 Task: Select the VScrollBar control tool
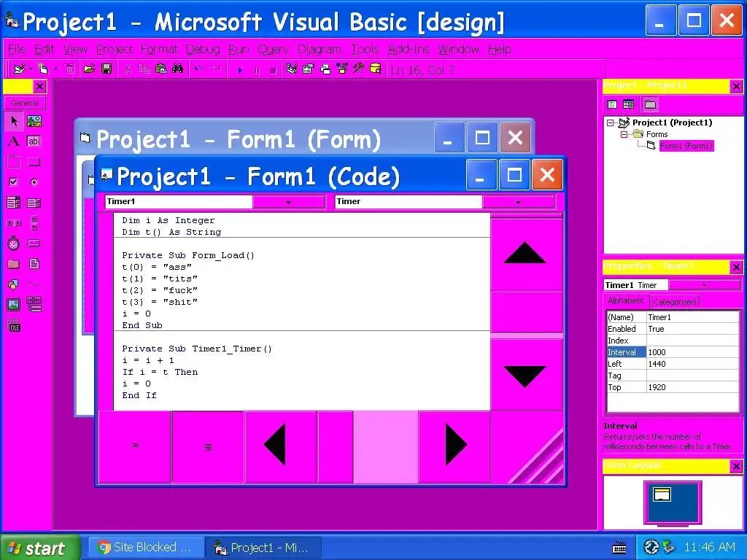(x=34, y=223)
